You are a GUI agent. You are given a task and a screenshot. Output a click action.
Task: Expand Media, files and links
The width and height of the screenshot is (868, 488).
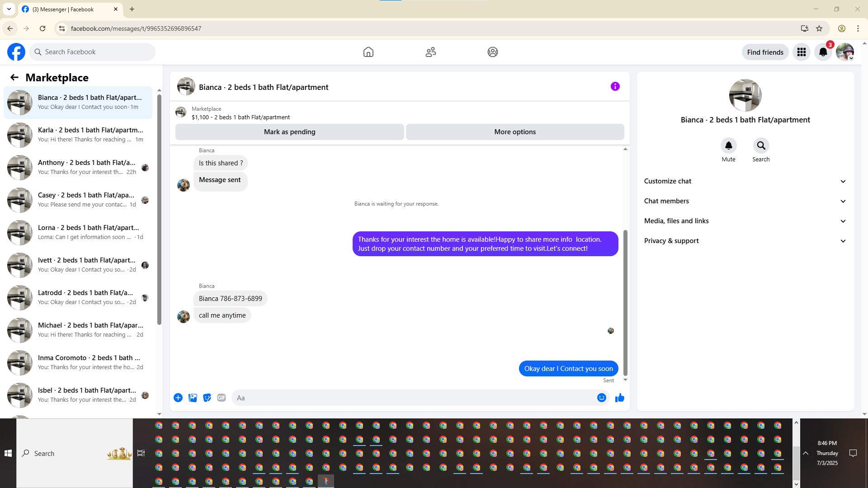[x=745, y=221]
